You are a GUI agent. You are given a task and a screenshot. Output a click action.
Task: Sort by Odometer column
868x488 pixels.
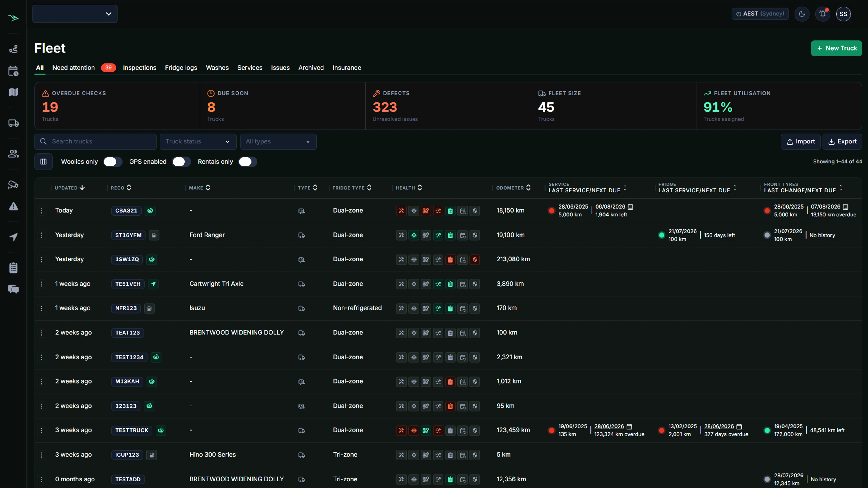513,188
